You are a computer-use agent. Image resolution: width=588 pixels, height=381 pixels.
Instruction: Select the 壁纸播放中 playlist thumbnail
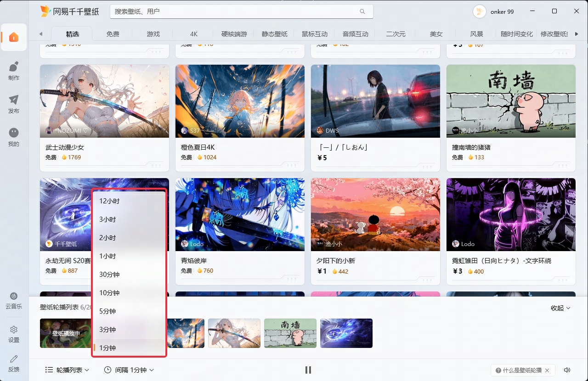click(66, 333)
